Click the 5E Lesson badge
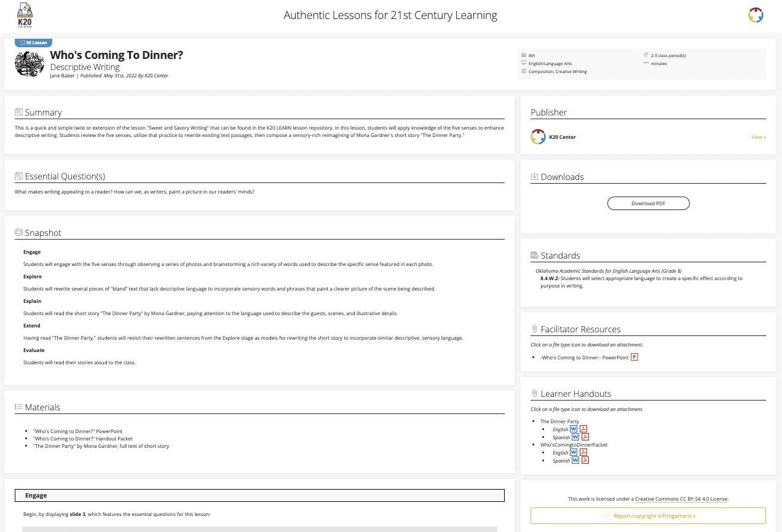This screenshot has width=782, height=532. pyautogui.click(x=33, y=43)
